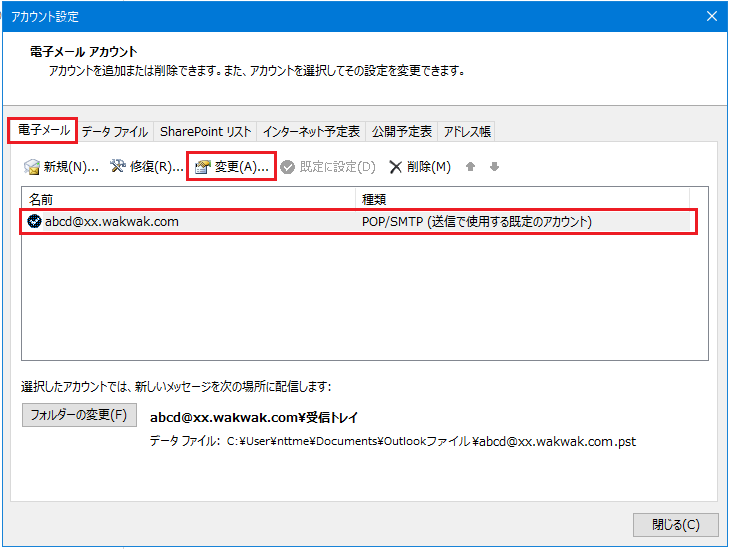Click the 種類 column header
The width and height of the screenshot is (729, 549).
coord(520,198)
